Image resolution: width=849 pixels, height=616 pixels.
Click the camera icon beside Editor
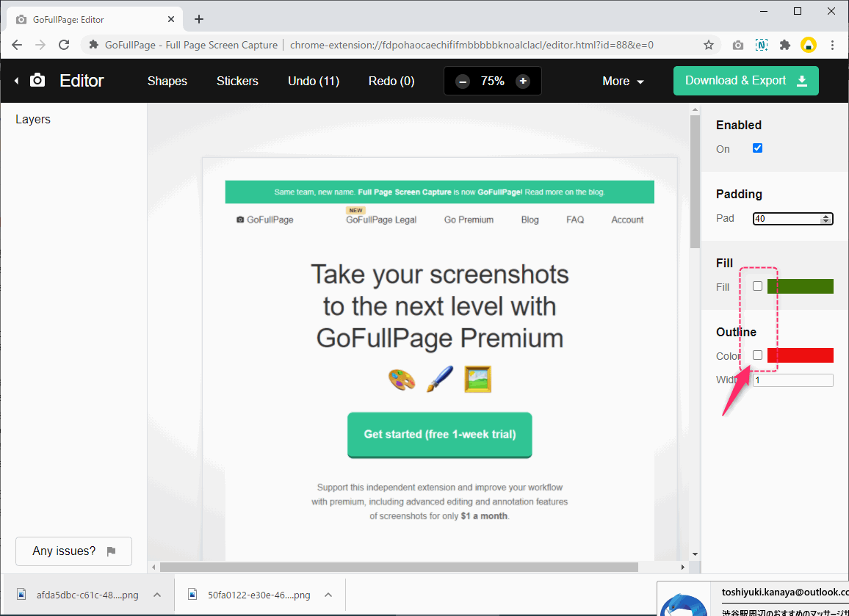37,81
